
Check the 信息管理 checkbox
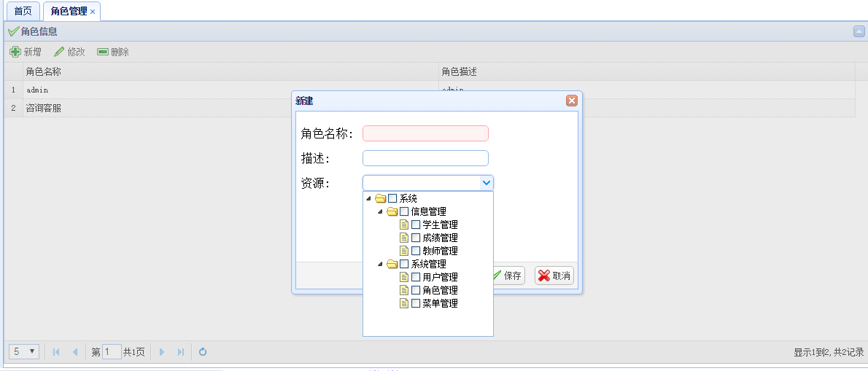(404, 212)
